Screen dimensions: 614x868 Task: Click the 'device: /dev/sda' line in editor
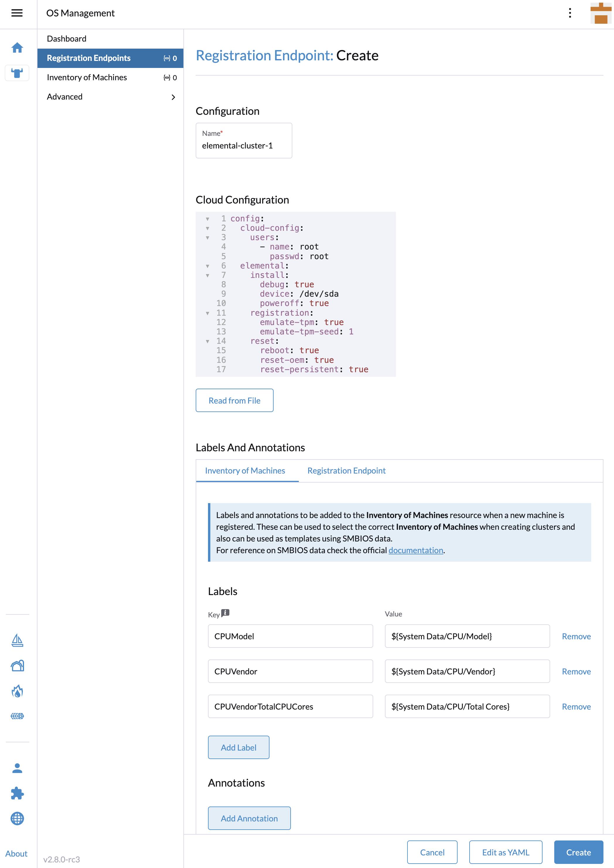click(x=299, y=294)
